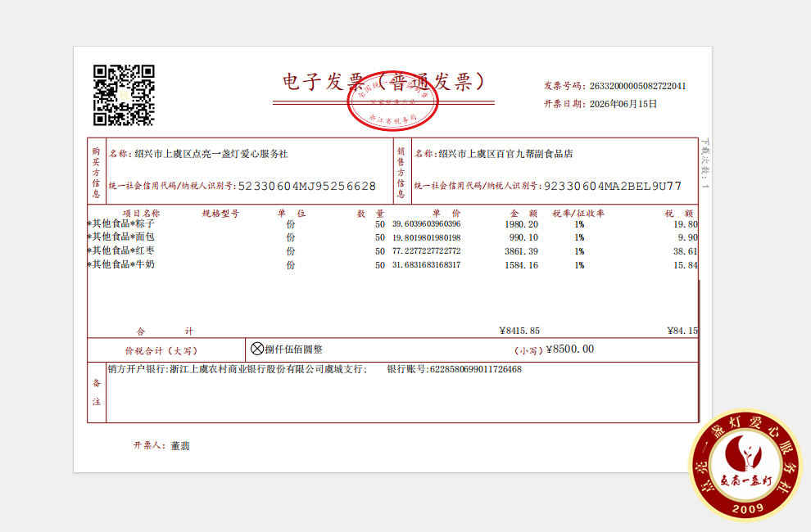
Task: Click the 粽子 item row name
Action: point(121,223)
